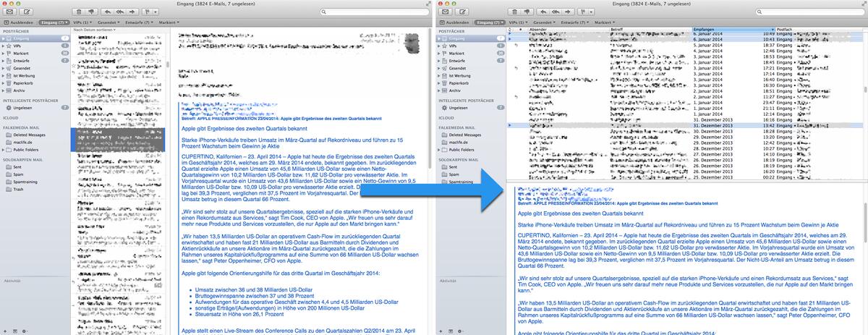This screenshot has width=868, height=335.
Task: Click Compose new message icon in right window
Action: (x=462, y=12)
